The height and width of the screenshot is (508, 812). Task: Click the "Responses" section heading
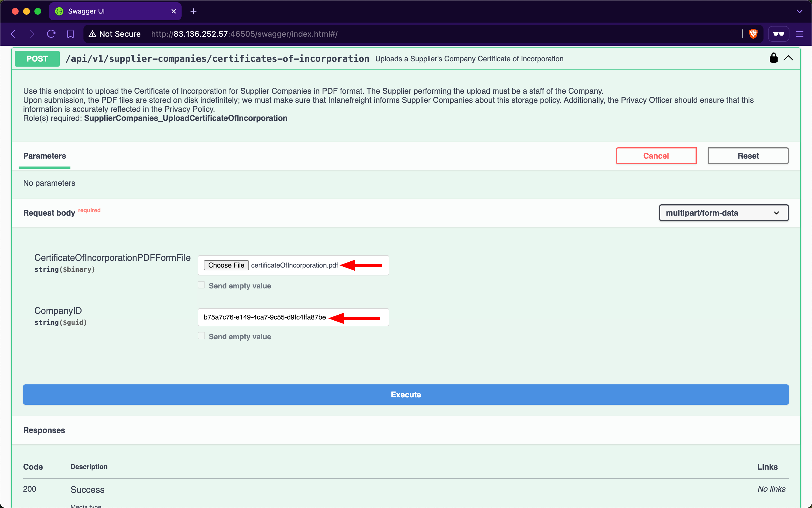click(x=44, y=430)
